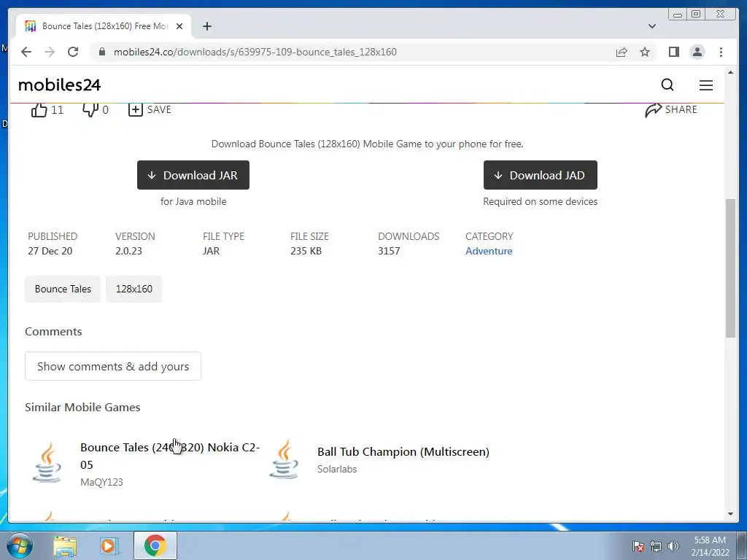
Task: Click the 235 KB file size
Action: coord(306,251)
